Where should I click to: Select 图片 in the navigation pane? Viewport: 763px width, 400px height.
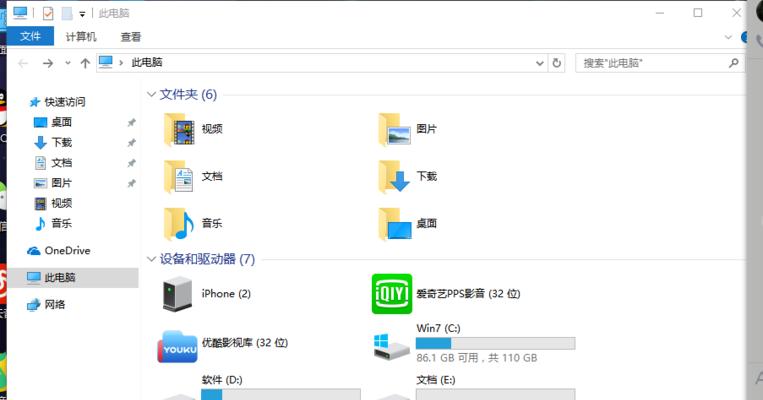53,183
